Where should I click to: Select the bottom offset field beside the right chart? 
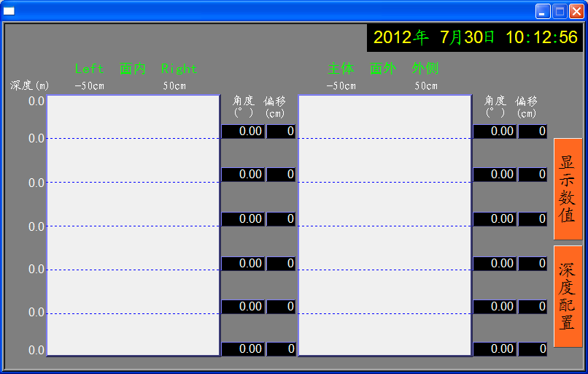point(533,349)
